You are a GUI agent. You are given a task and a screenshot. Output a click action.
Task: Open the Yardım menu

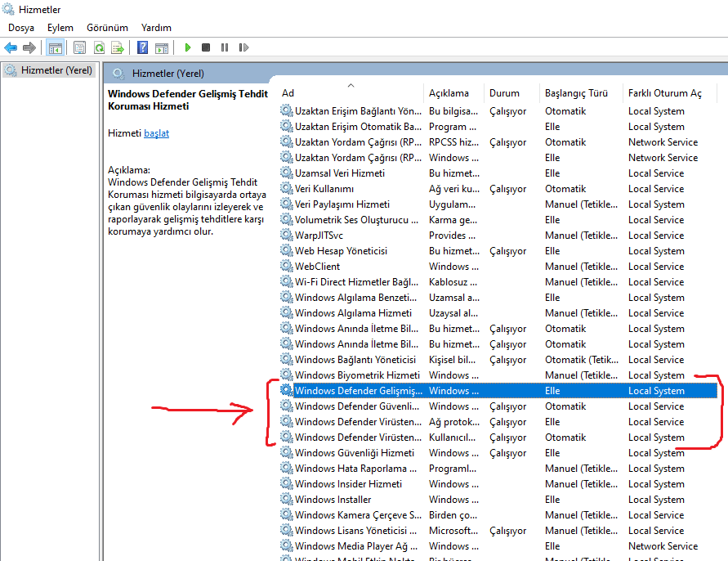pos(156,28)
